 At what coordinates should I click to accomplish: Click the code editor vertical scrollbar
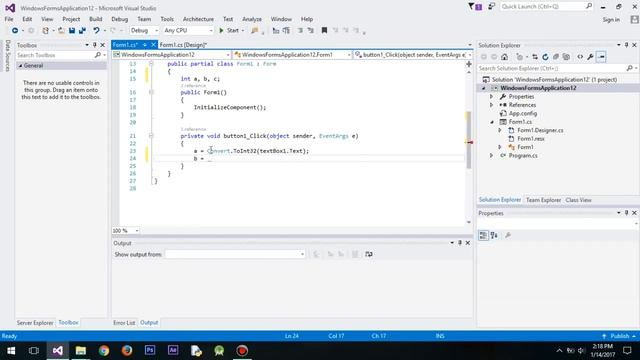[x=469, y=140]
